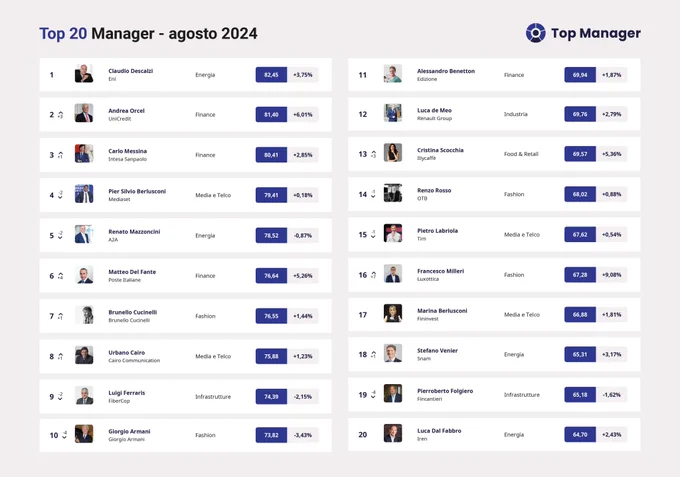Click the name Francesco Milleri
Screen dimensions: 680x477
(x=440, y=271)
